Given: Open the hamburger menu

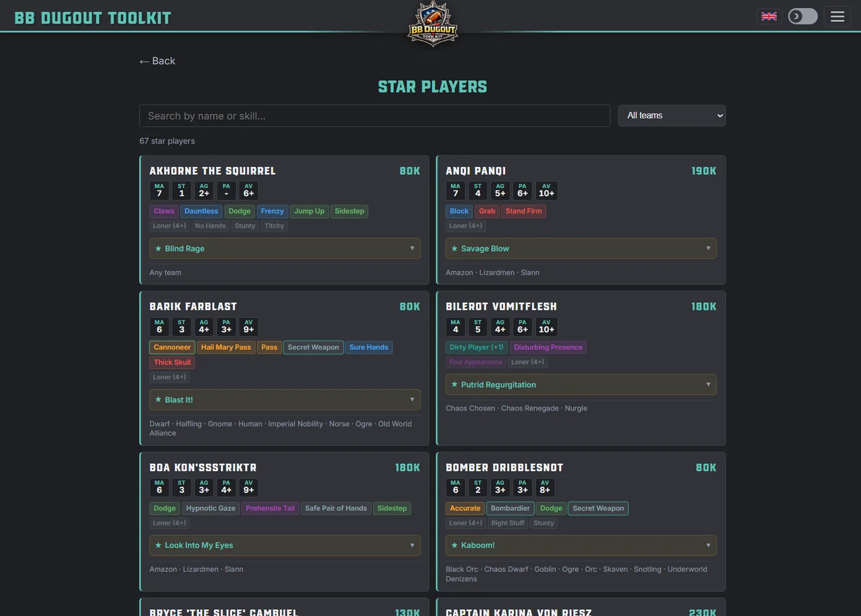Looking at the screenshot, I should point(837,16).
